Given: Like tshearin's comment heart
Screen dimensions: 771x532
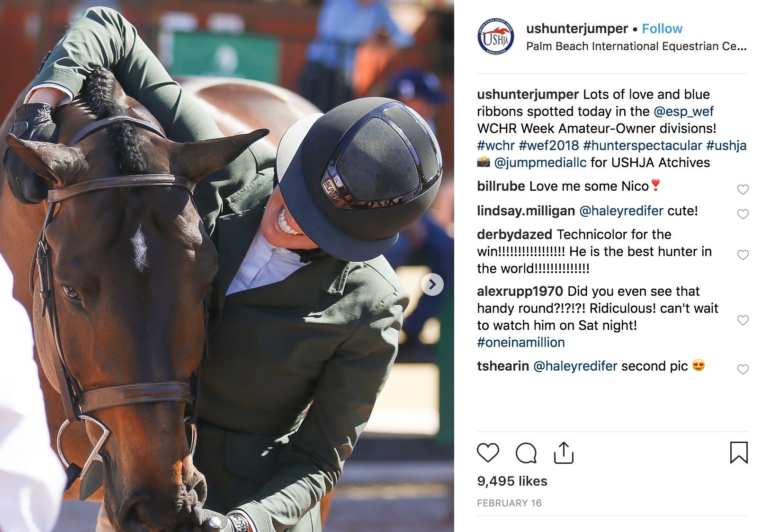Looking at the screenshot, I should pyautogui.click(x=743, y=369).
